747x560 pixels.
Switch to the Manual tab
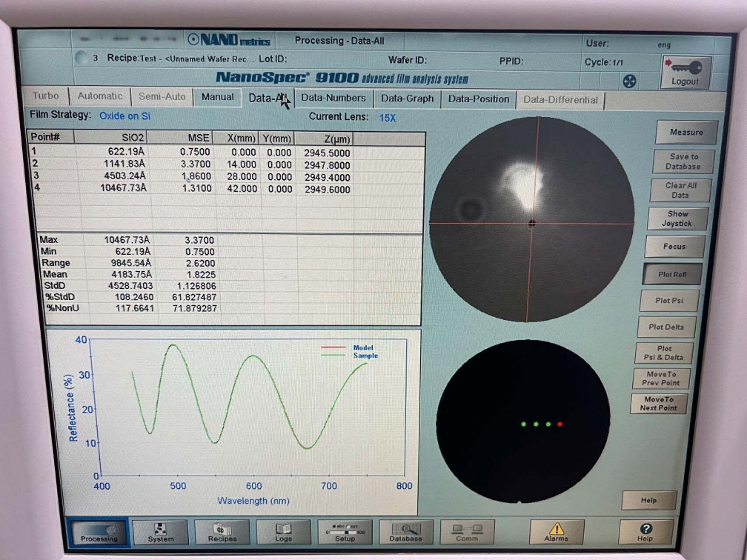click(x=218, y=97)
